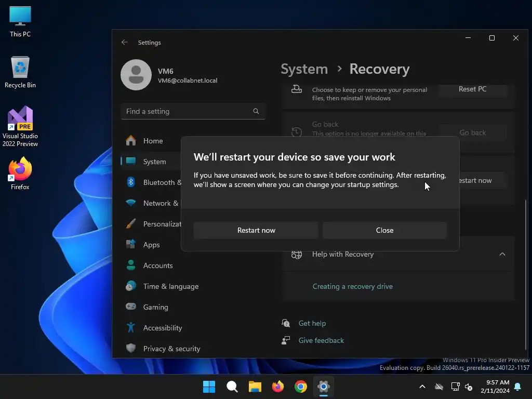Click the VM6 user avatar

click(136, 75)
